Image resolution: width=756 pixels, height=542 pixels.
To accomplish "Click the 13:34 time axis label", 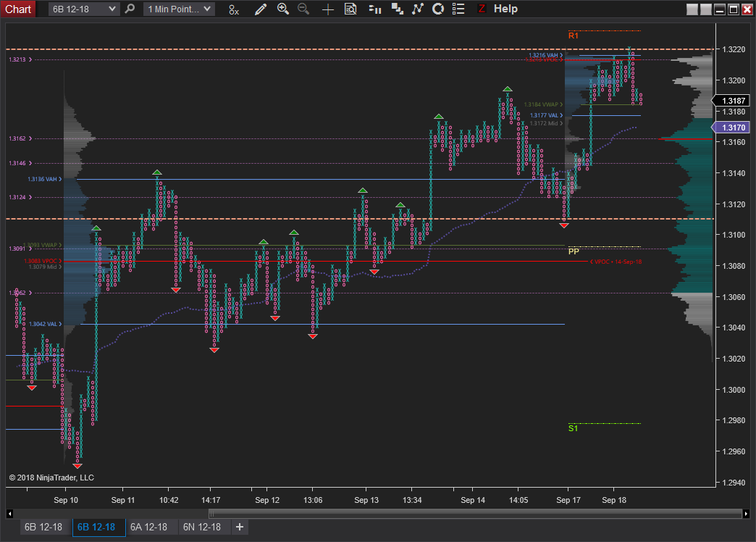I will (412, 500).
